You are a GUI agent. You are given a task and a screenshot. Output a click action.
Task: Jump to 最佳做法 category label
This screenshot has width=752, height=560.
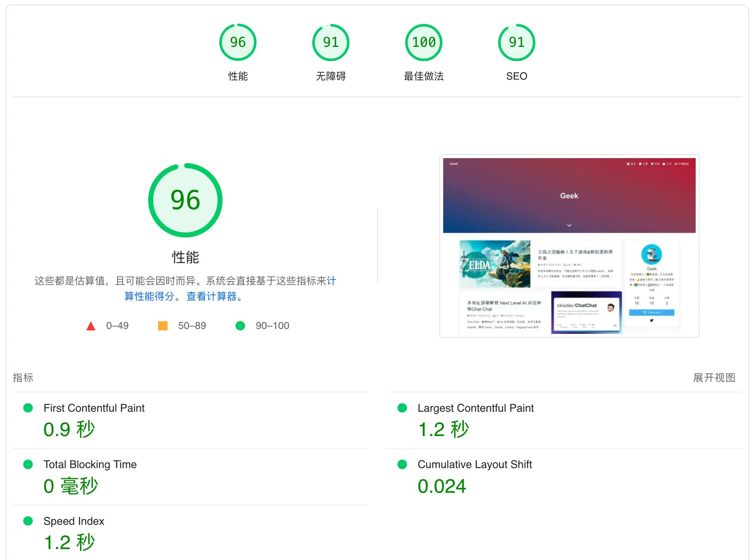424,76
